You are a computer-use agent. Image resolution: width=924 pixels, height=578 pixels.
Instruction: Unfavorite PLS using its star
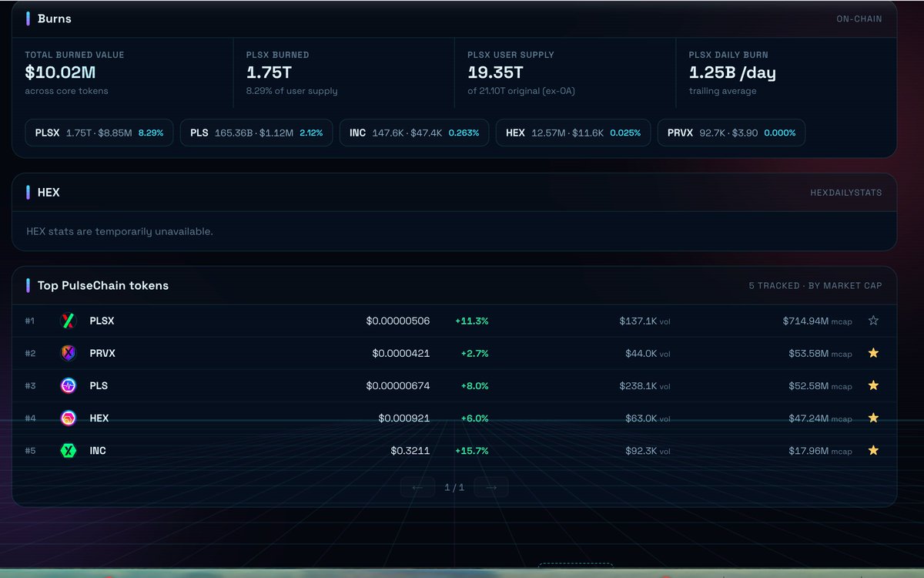pos(873,385)
